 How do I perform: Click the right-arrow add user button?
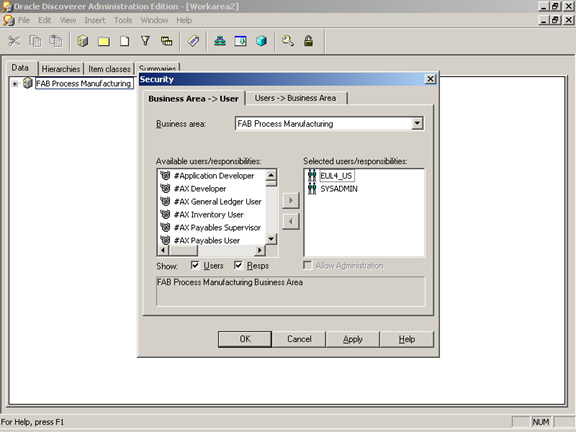click(291, 201)
